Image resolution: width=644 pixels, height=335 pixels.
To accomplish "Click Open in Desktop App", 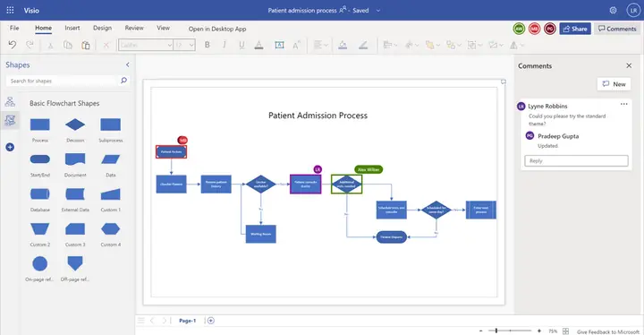I will click(x=217, y=29).
